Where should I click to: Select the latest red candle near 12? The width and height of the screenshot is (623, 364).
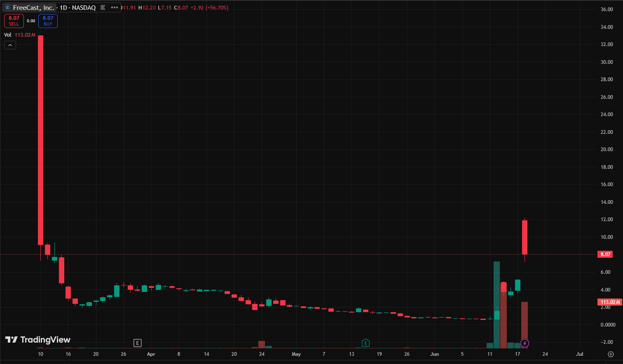click(525, 237)
